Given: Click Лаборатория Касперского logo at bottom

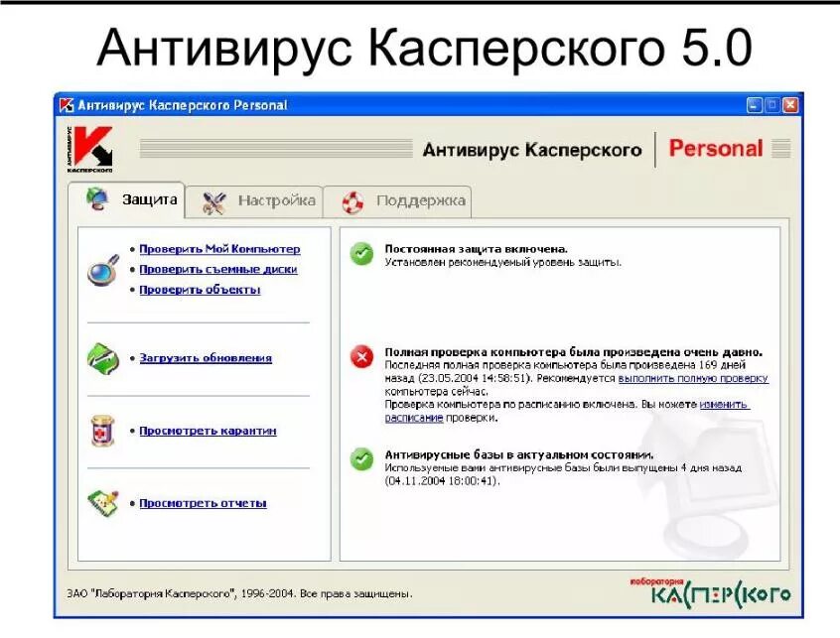Looking at the screenshot, I should click(710, 592).
